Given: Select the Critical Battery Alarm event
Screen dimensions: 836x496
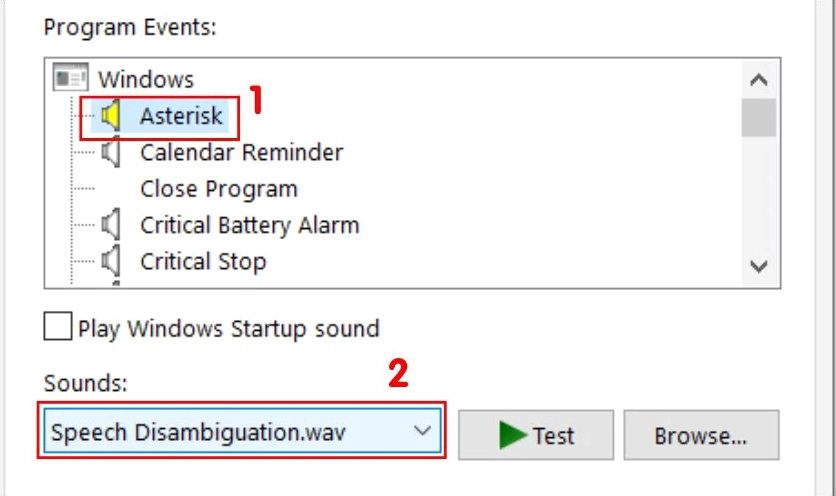Looking at the screenshot, I should tap(249, 225).
